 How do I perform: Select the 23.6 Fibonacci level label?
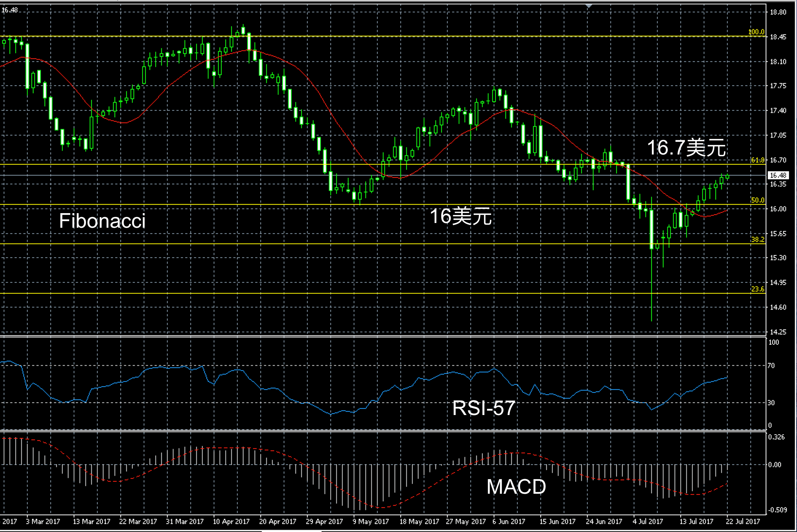(758, 289)
